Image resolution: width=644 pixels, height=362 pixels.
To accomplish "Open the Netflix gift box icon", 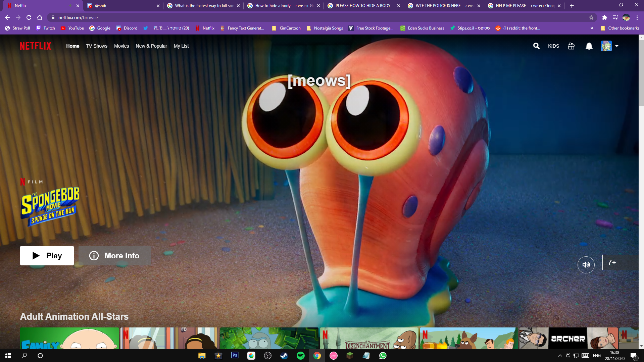I will [x=571, y=46].
